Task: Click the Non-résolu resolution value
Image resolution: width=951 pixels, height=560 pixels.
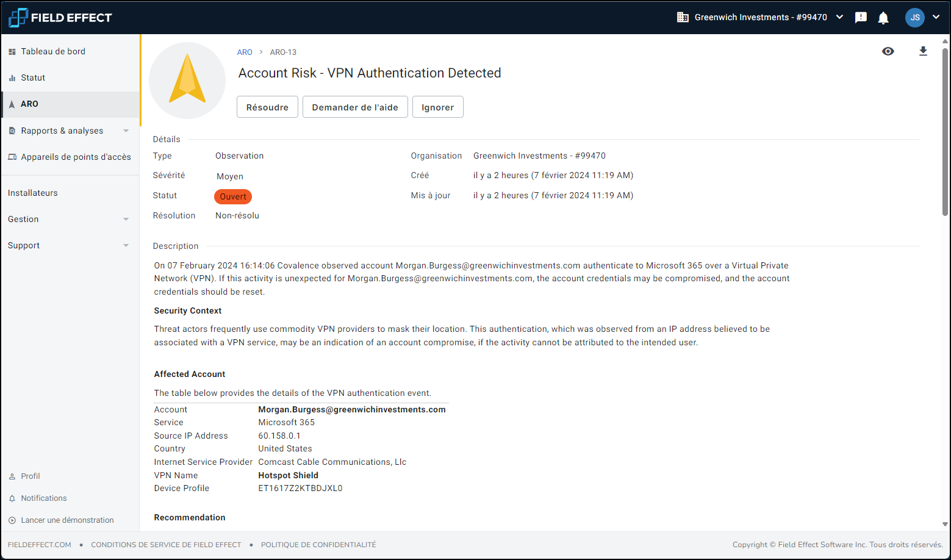Action: point(237,215)
